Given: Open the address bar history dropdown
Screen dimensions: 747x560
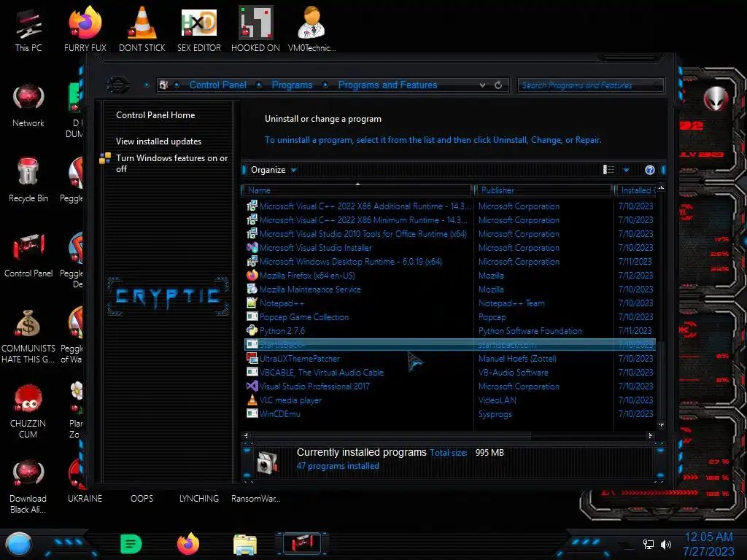Looking at the screenshot, I should click(x=483, y=85).
